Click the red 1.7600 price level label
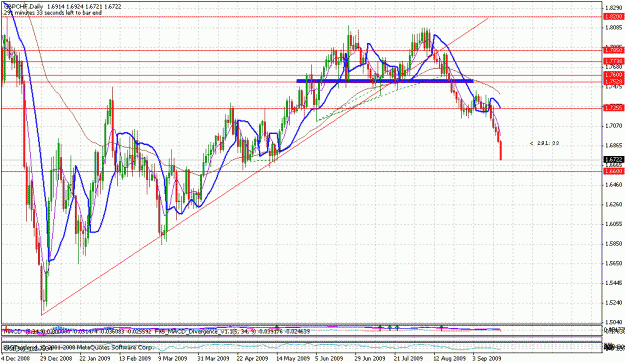This screenshot has height=363, width=625. coord(613,75)
